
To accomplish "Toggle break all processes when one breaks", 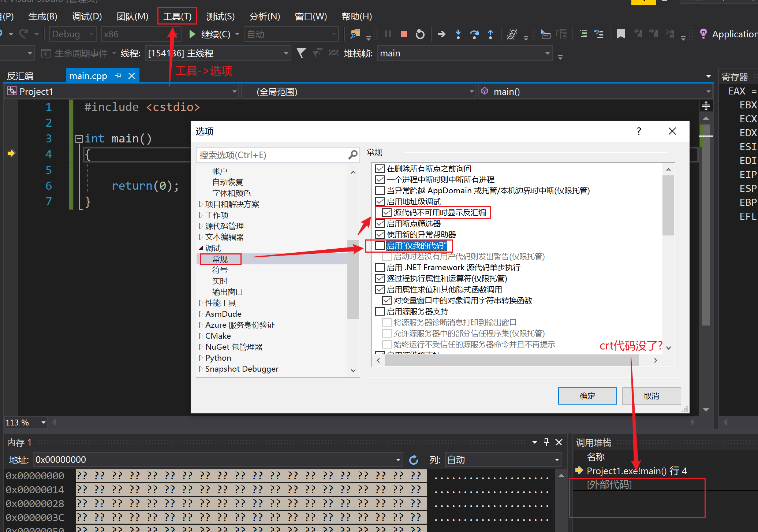I will point(380,180).
